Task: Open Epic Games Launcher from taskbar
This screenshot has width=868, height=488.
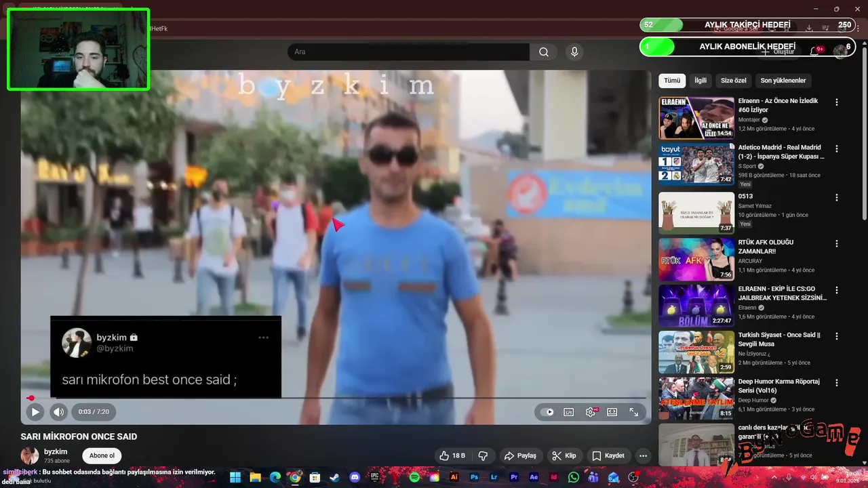Action: pyautogui.click(x=374, y=477)
